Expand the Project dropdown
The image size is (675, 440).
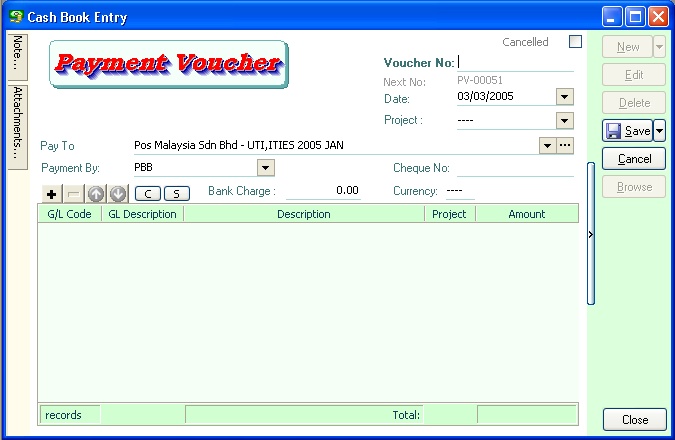point(564,121)
